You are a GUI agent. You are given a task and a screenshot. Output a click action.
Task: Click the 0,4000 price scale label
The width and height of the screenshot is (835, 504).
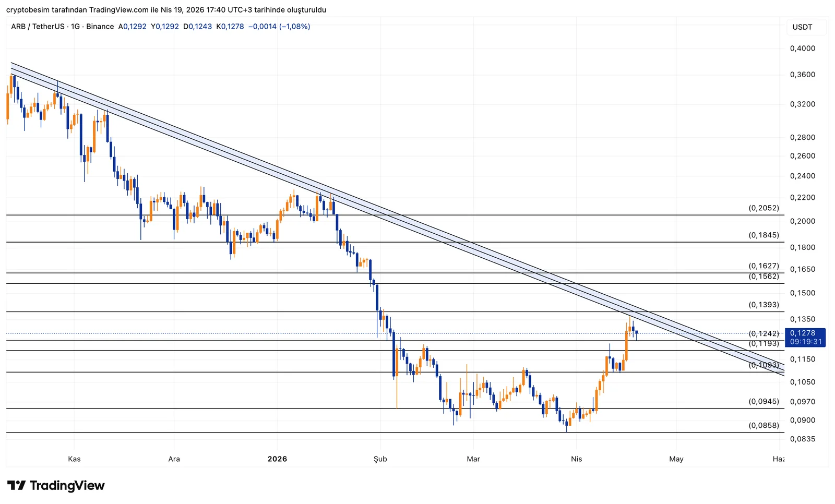(802, 49)
